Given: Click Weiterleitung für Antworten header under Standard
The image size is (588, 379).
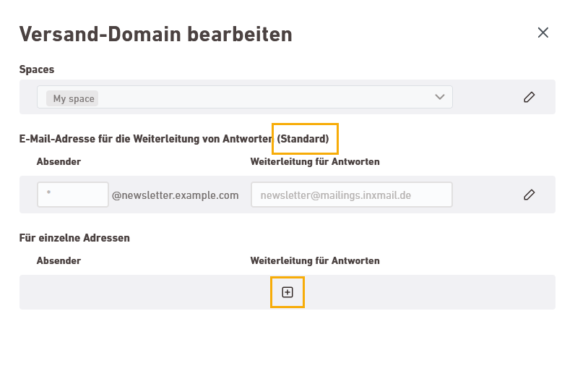Looking at the screenshot, I should (315, 161).
